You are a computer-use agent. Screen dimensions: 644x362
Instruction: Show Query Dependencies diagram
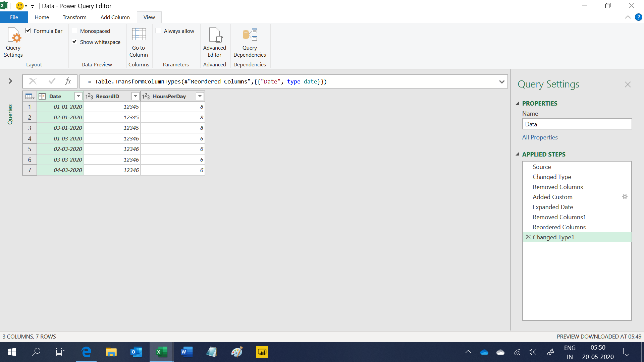(x=250, y=42)
